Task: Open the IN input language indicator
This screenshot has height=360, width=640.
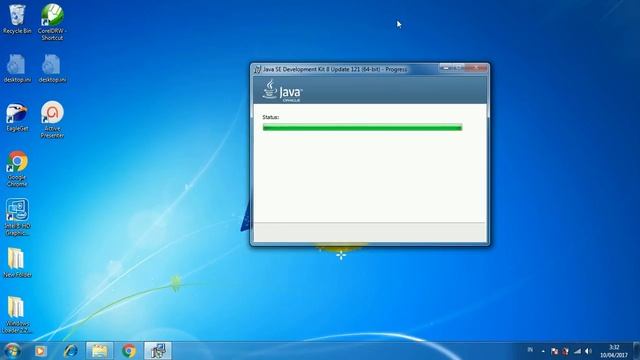Action: click(530, 350)
